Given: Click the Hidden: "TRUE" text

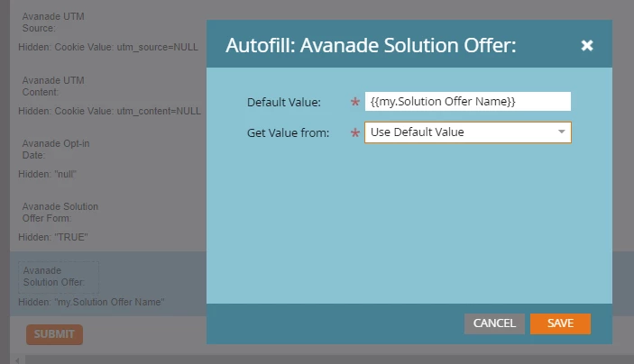Looking at the screenshot, I should click(x=53, y=237).
